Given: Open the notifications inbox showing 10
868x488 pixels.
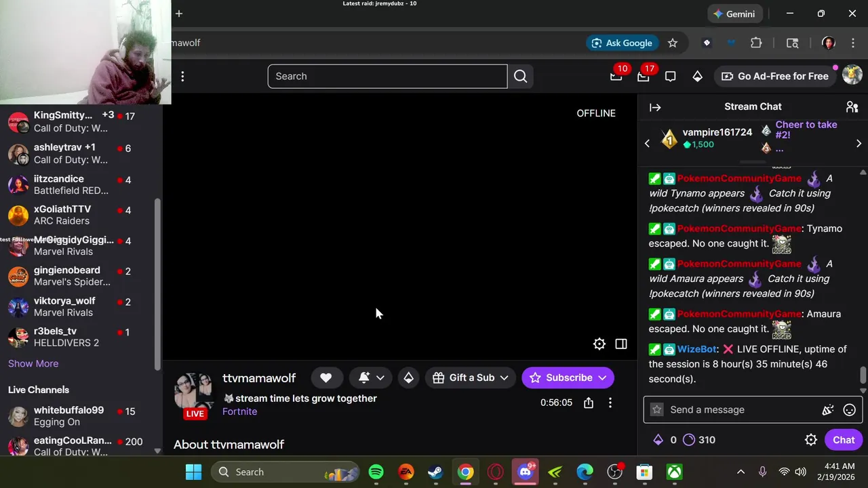Looking at the screenshot, I should [616, 76].
